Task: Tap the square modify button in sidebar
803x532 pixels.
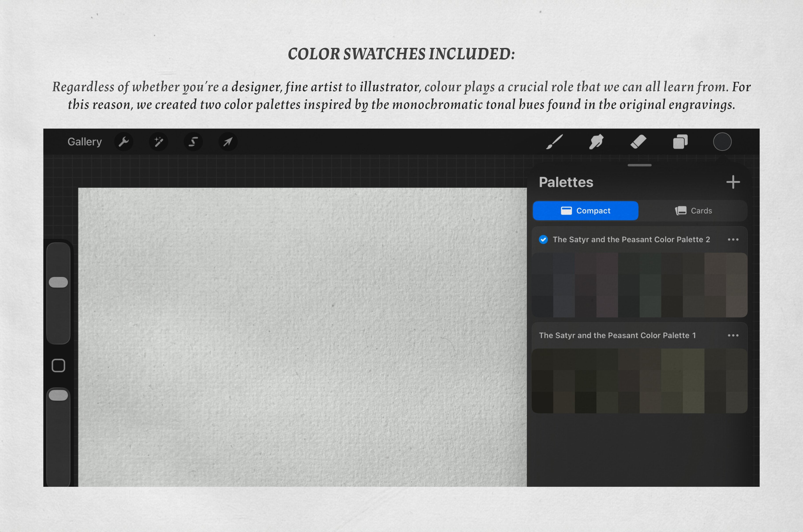Action: pyautogui.click(x=58, y=366)
